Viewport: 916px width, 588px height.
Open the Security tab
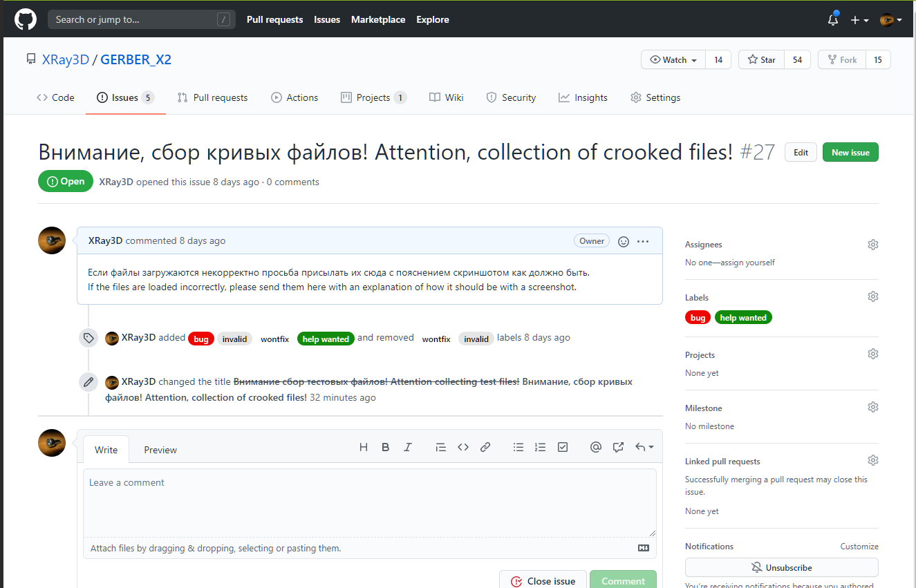click(511, 97)
